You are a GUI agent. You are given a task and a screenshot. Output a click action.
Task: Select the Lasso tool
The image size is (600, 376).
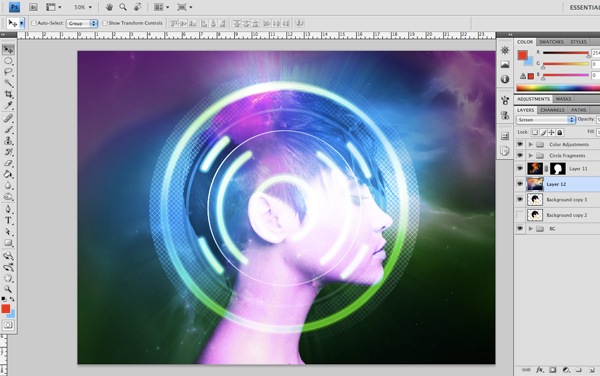point(8,72)
